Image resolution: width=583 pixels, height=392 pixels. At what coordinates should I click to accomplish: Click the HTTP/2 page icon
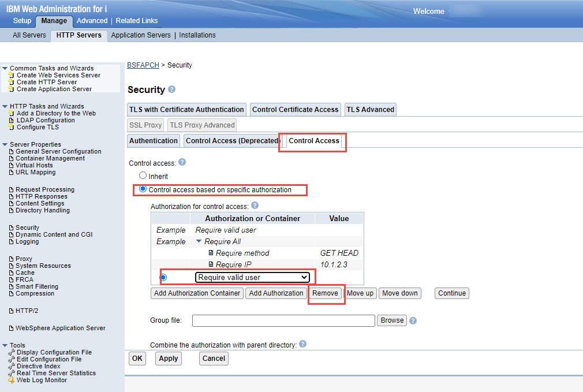pyautogui.click(x=11, y=311)
